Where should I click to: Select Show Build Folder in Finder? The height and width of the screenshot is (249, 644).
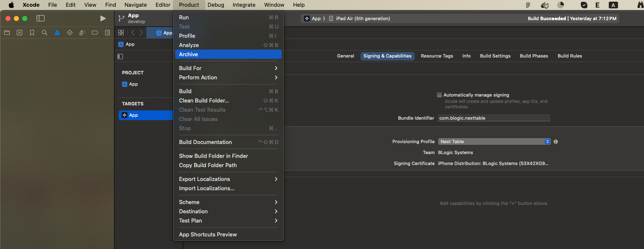click(213, 156)
